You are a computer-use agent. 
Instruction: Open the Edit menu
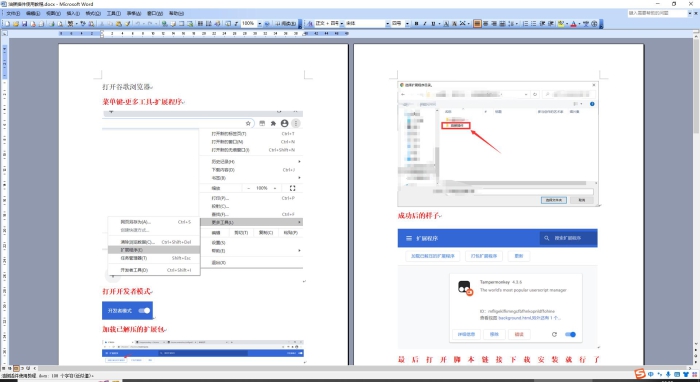pos(33,13)
